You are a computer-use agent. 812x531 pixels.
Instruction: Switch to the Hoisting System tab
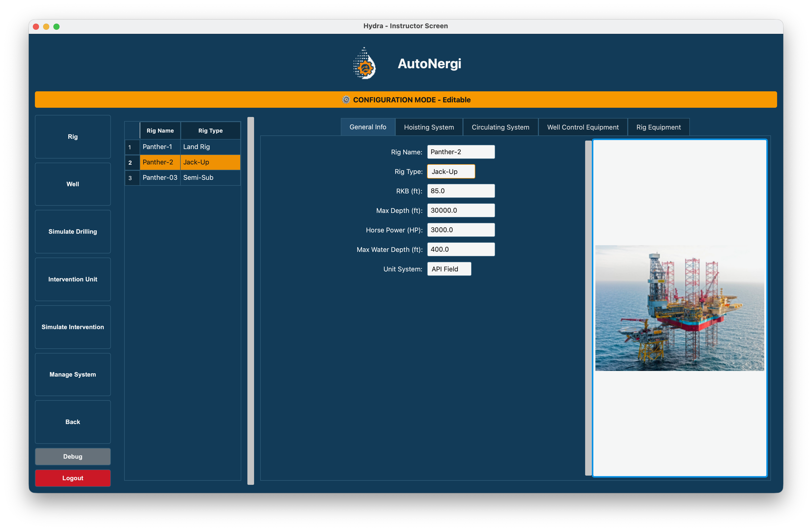[429, 127]
